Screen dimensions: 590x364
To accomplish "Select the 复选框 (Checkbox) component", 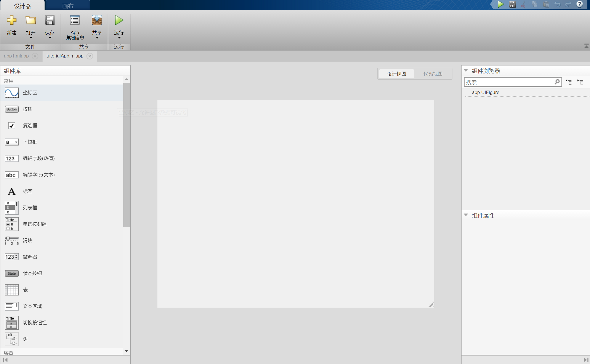I will (x=30, y=125).
